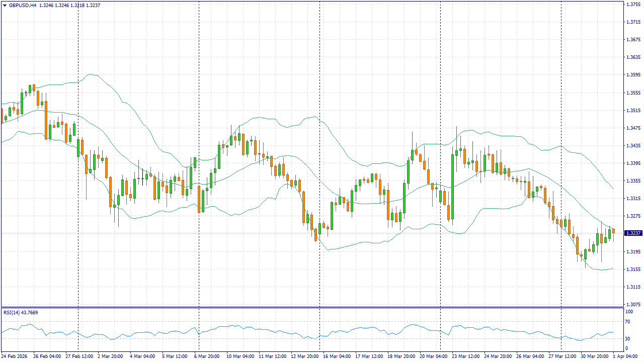The image size is (644, 362).
Task: Select the 1 Apr 04:00 time label
Action: pos(625,356)
